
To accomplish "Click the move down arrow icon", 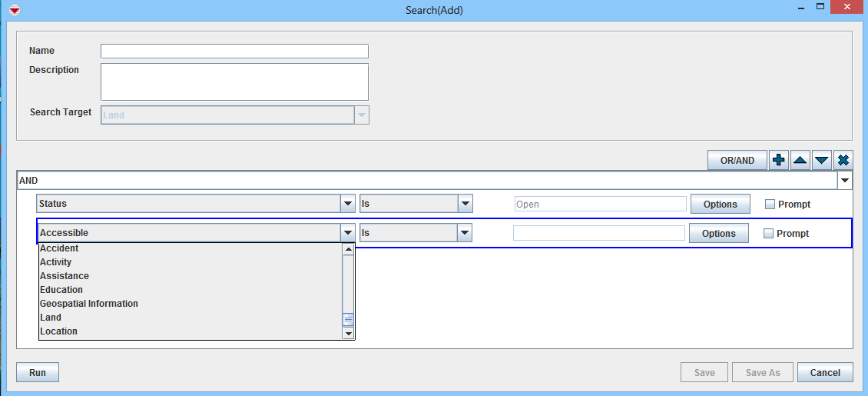I will [x=821, y=160].
